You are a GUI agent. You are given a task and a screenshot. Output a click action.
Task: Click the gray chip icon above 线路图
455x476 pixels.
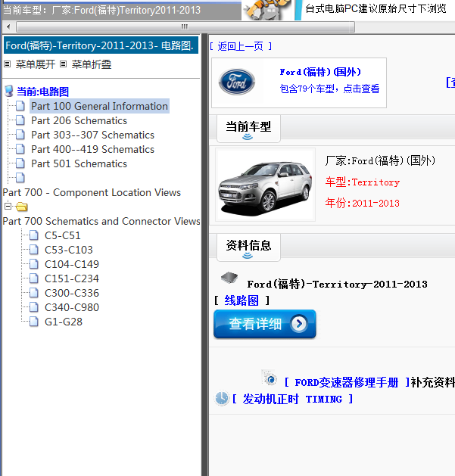pyautogui.click(x=229, y=277)
